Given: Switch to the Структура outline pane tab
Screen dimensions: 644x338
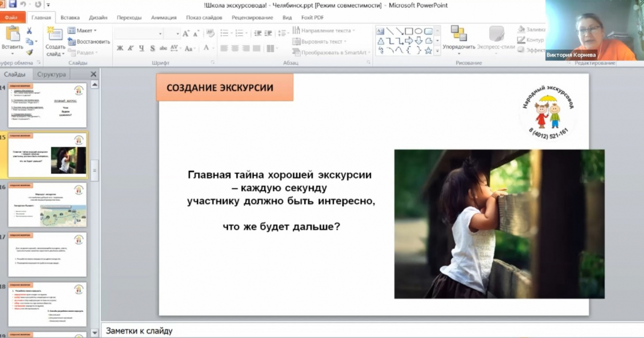Looking at the screenshot, I should click(52, 75).
